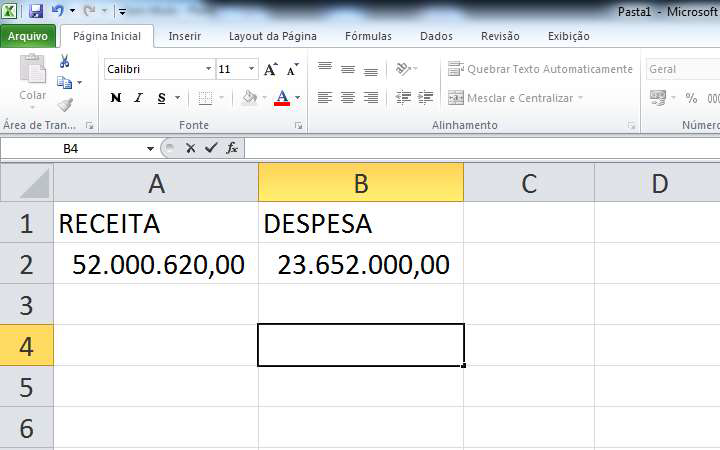Align text to middle vertically icon
This screenshot has width=720, height=450.
point(348,69)
